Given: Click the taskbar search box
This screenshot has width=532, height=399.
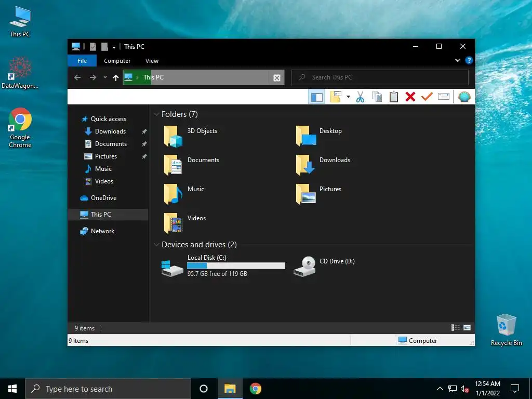Looking at the screenshot, I should click(x=108, y=389).
